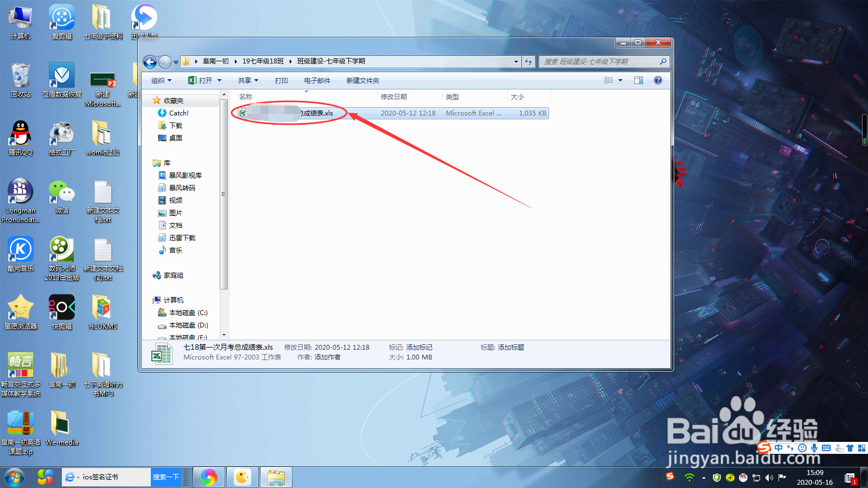This screenshot has width=868, height=488.
Task: Click 添加标记 in the details pane
Action: pos(419,348)
